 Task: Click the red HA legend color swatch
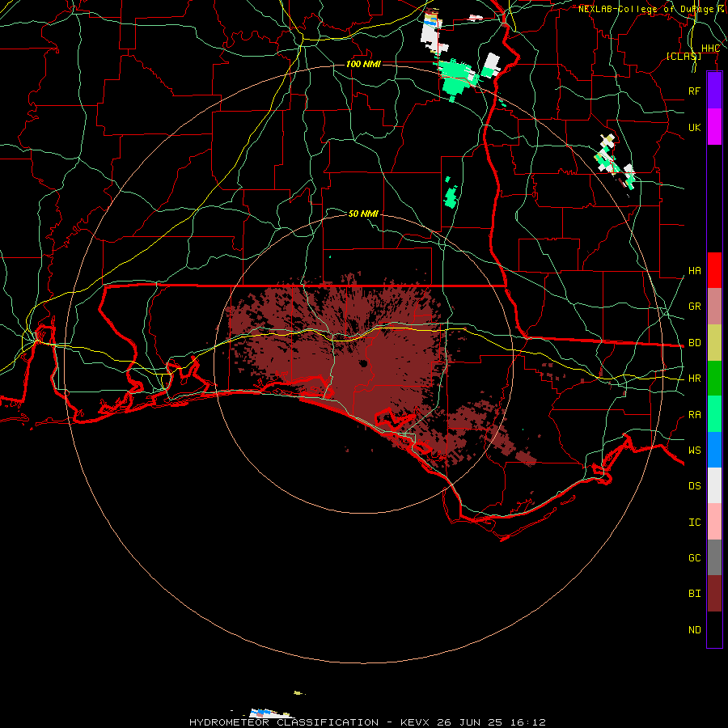(x=714, y=270)
